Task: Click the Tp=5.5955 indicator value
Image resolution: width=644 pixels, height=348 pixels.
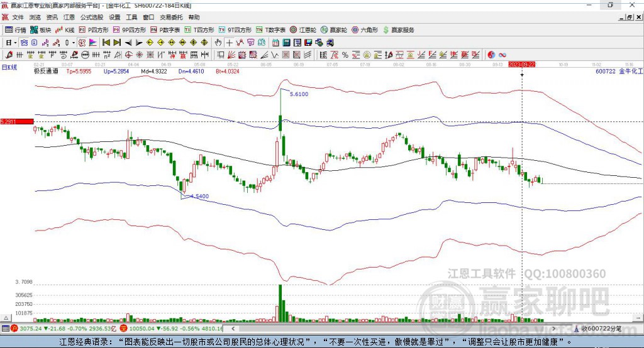Action: [x=79, y=71]
